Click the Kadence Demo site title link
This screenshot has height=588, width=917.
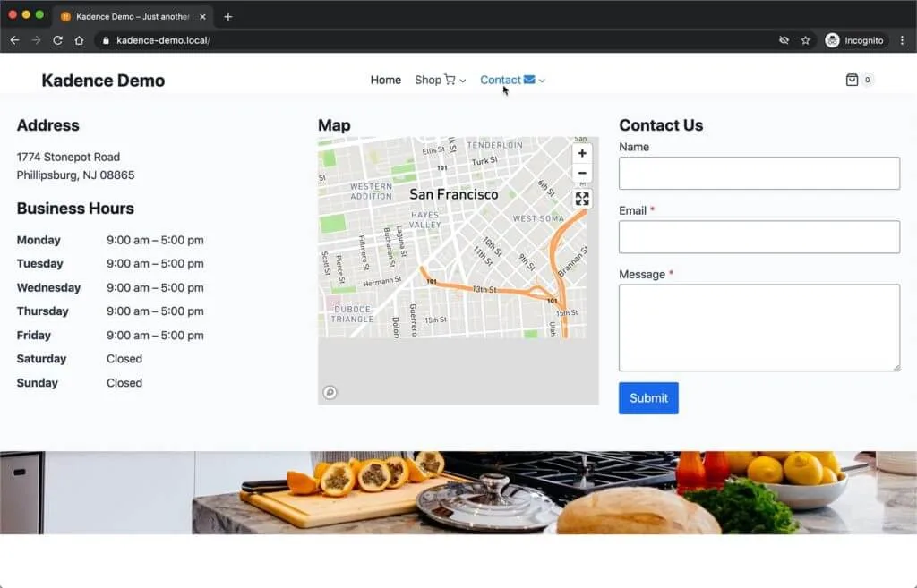point(103,81)
